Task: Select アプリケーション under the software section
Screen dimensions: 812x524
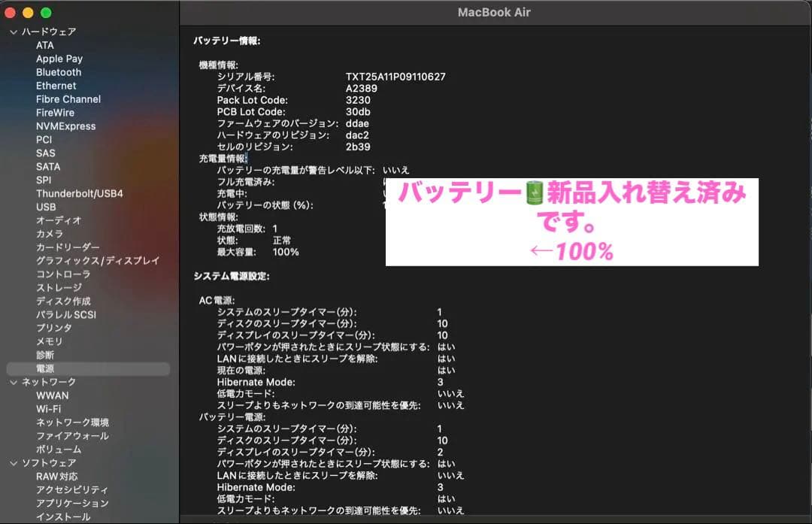Action: 65,503
